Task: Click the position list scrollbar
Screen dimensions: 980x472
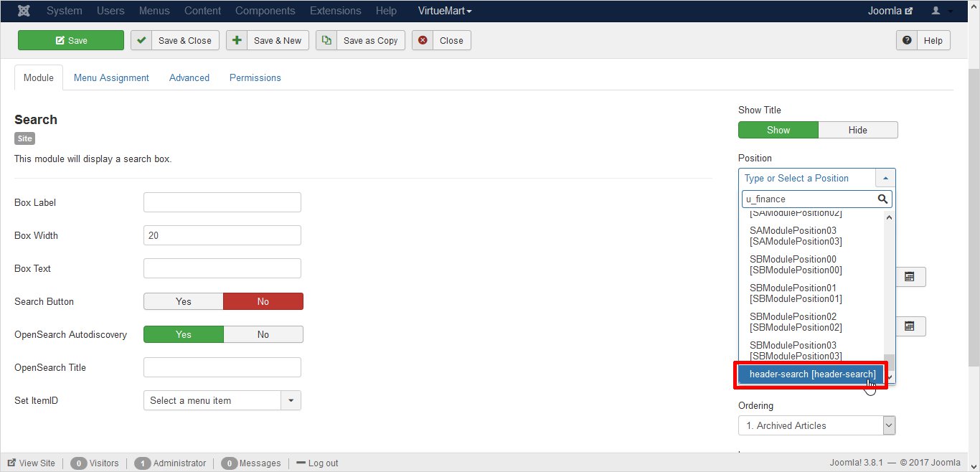Action: click(x=889, y=287)
